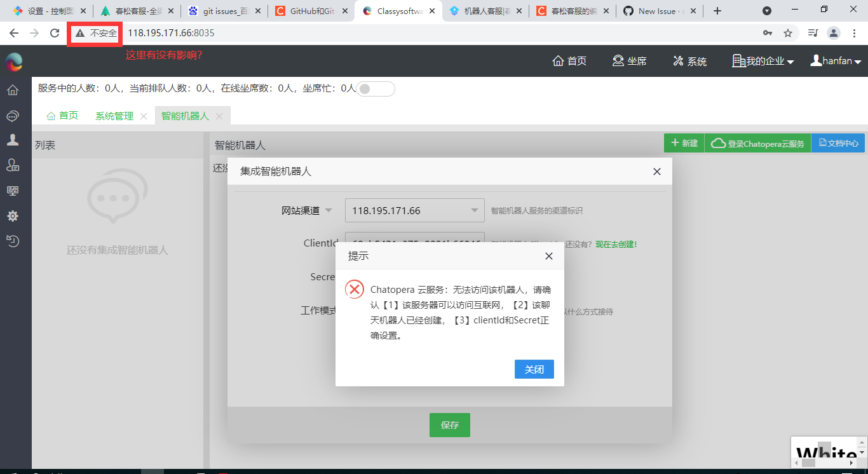Open 系统 in top navigation
The height and width of the screenshot is (474, 868).
(689, 61)
